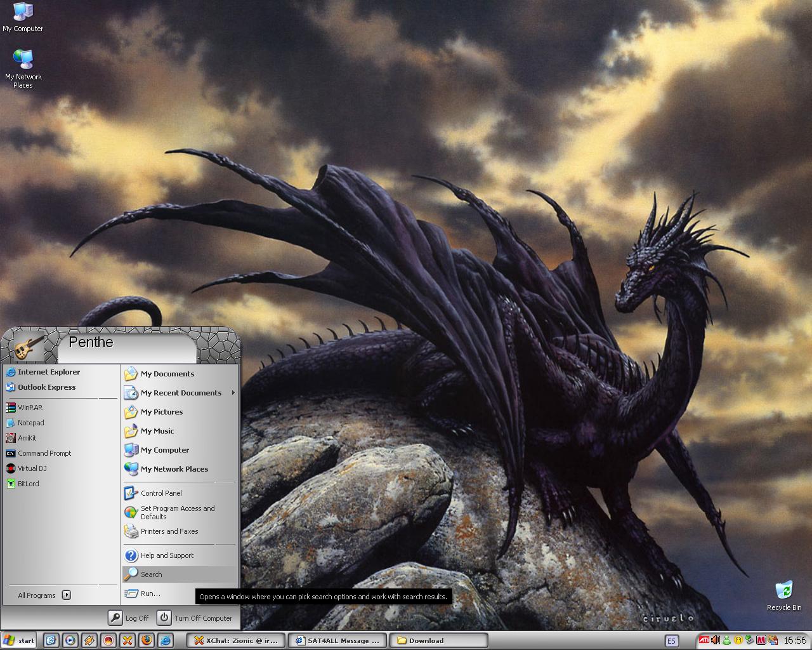Open Printers and Faxes
Image resolution: width=812 pixels, height=650 pixels.
[x=180, y=531]
